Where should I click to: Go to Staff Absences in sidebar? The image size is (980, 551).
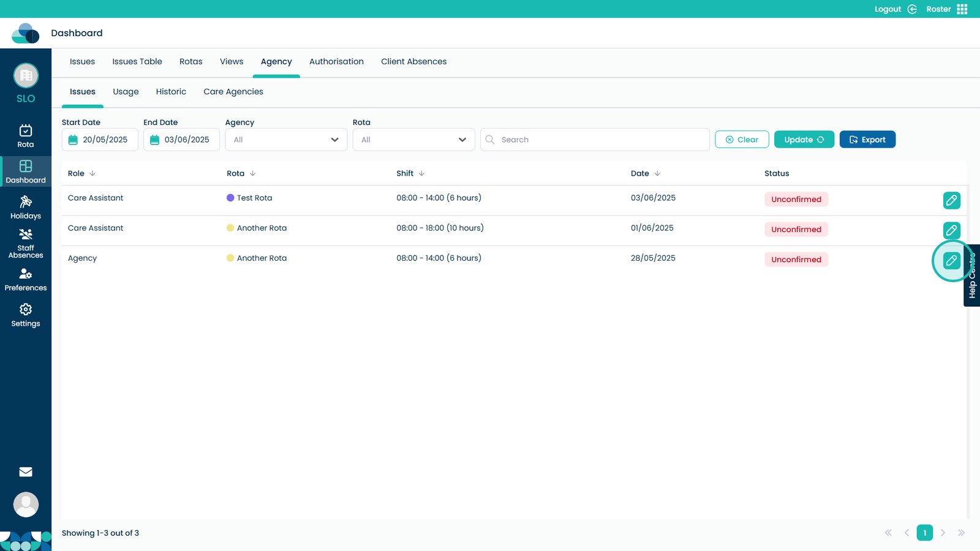click(x=26, y=243)
